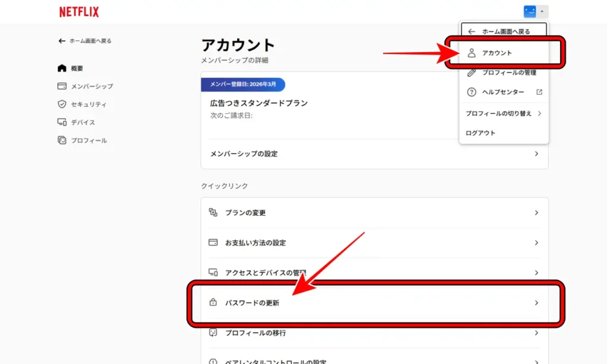Click the セキュリティ shield icon
The image size is (607, 364).
pos(62,104)
